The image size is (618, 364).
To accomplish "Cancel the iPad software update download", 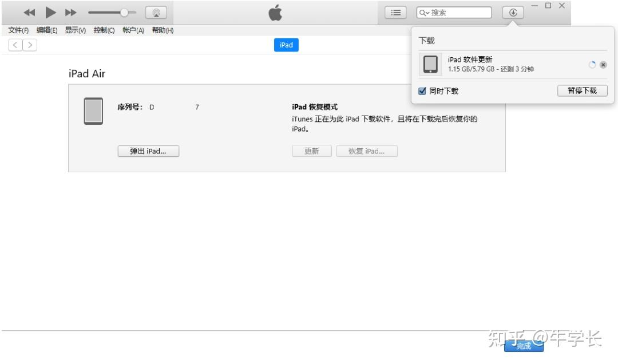I will [603, 65].
